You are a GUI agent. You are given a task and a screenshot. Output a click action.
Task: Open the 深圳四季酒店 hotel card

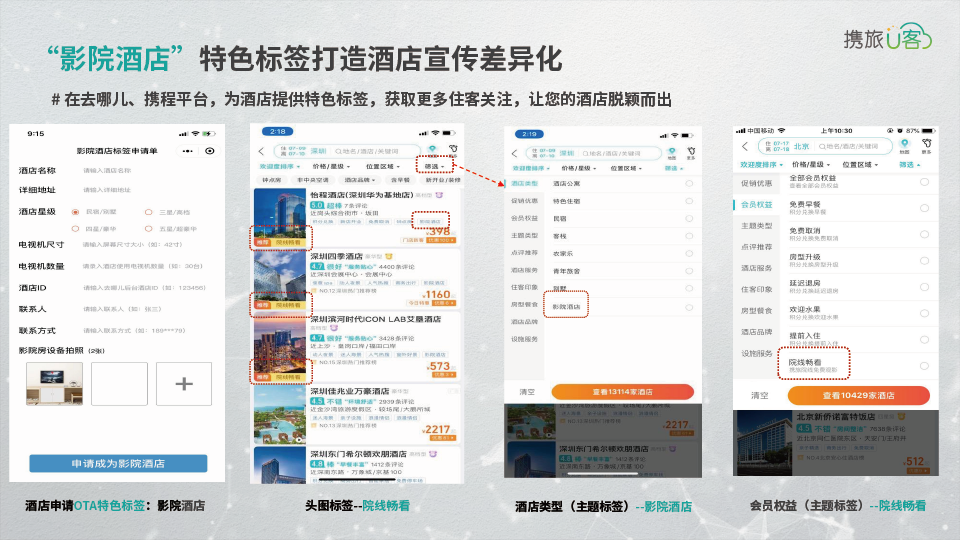356,279
